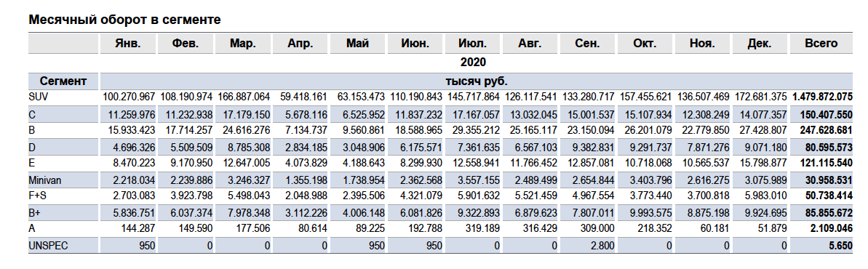Click the Май column header

(x=357, y=43)
